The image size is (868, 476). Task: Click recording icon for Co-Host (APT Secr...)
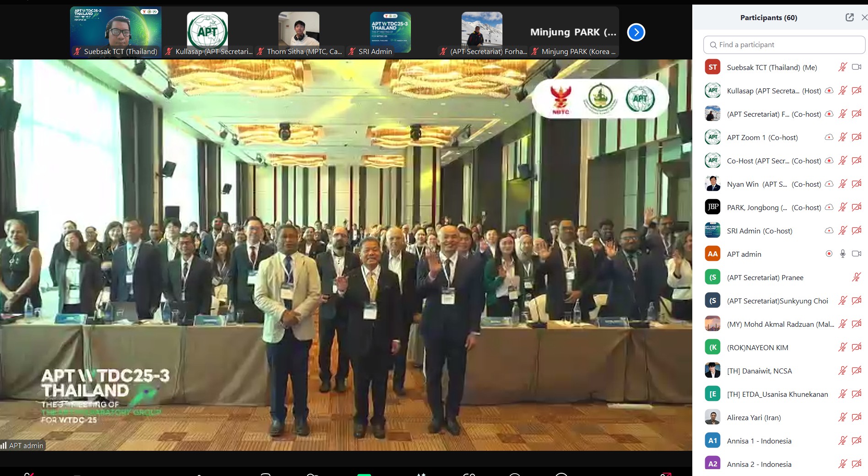point(829,161)
